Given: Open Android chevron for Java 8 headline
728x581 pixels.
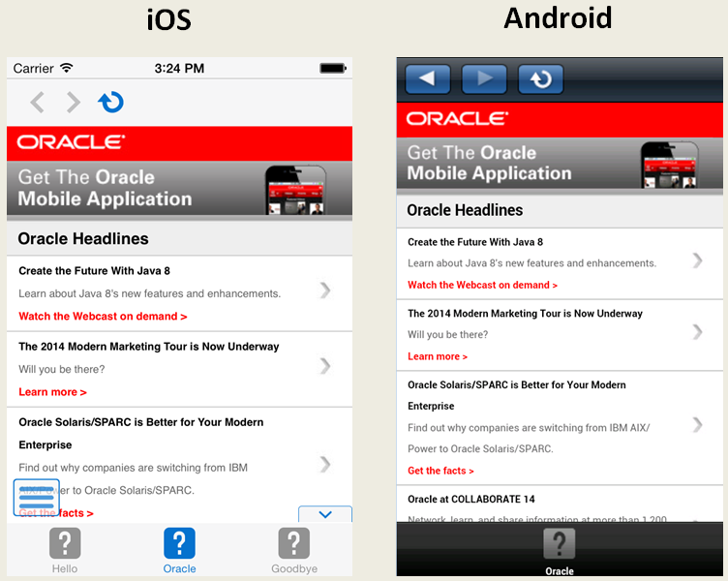Looking at the screenshot, I should 697,260.
